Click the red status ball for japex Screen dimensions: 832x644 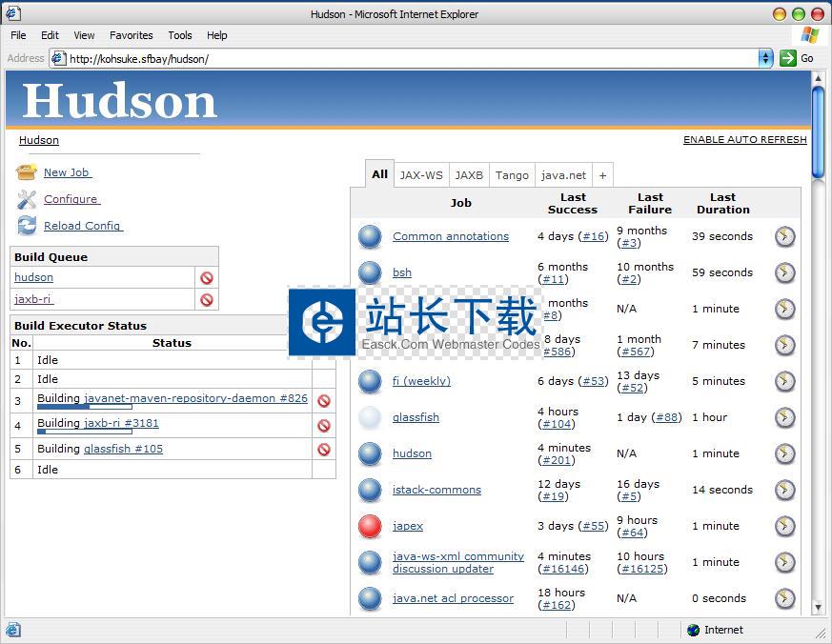pos(370,526)
